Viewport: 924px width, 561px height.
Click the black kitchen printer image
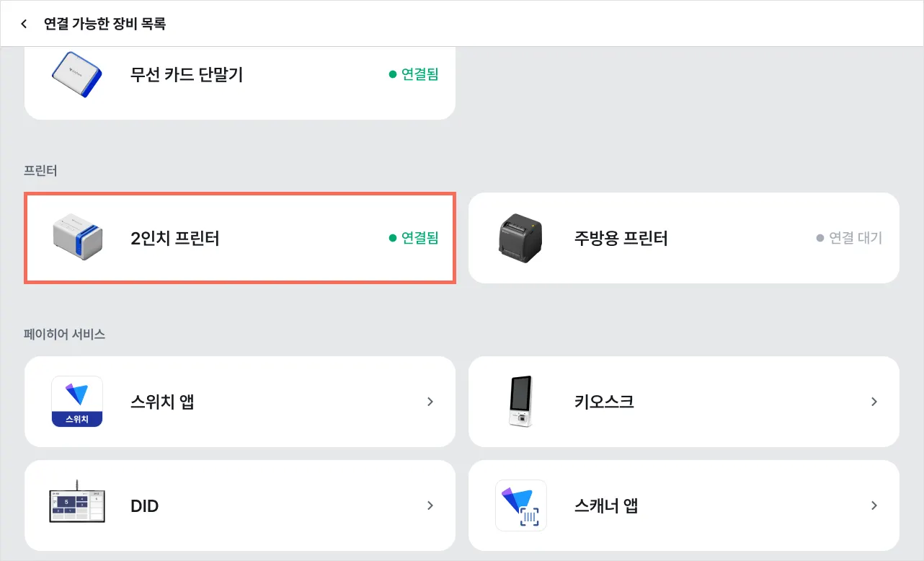521,237
